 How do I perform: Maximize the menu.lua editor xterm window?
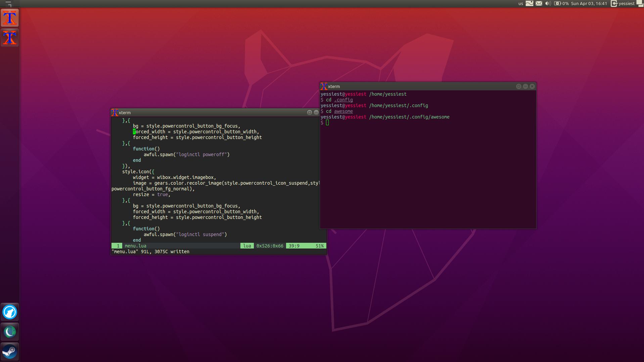pos(309,112)
